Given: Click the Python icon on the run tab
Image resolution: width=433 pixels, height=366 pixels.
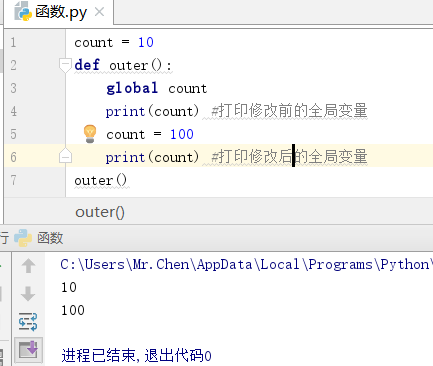Looking at the screenshot, I should pos(23,238).
